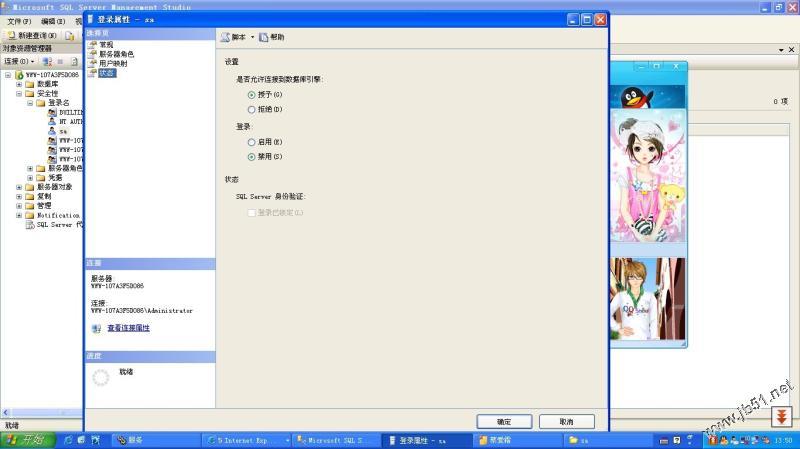Click the stop square icon in Object Explorer toolbar
Image resolution: width=800 pixels, height=449 pixels.
tap(60, 61)
